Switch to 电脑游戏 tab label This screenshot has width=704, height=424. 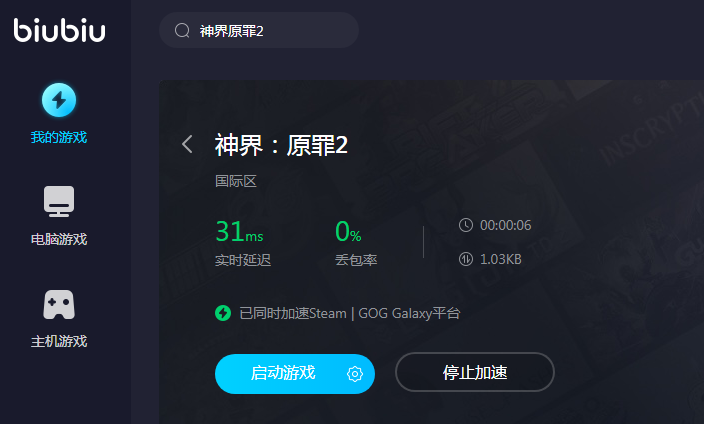pyautogui.click(x=59, y=239)
